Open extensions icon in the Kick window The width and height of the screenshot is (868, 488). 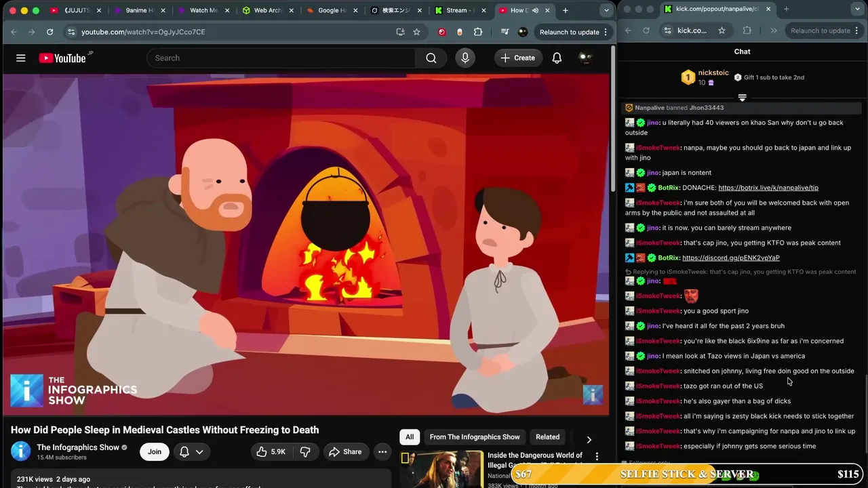[747, 30]
